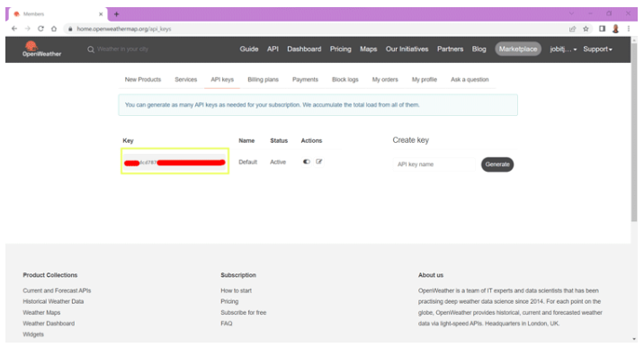Reload the page with the refresh icon
The image size is (644, 348).
coord(40,29)
